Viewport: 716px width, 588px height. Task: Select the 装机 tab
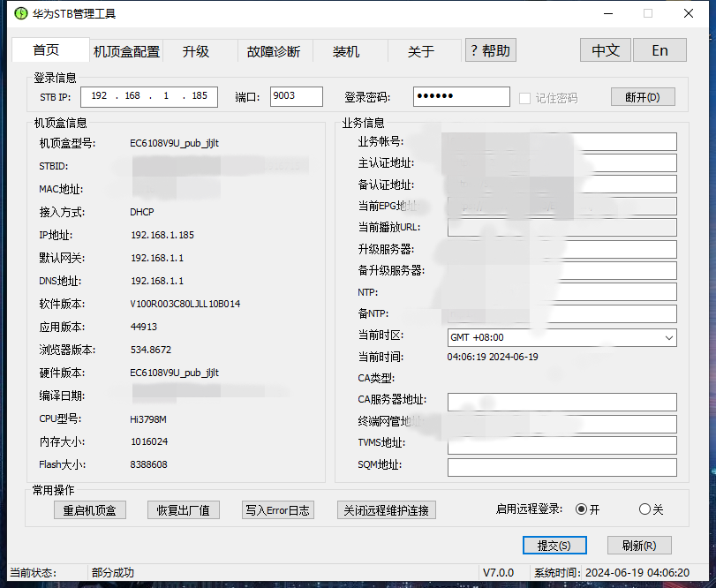tap(346, 51)
